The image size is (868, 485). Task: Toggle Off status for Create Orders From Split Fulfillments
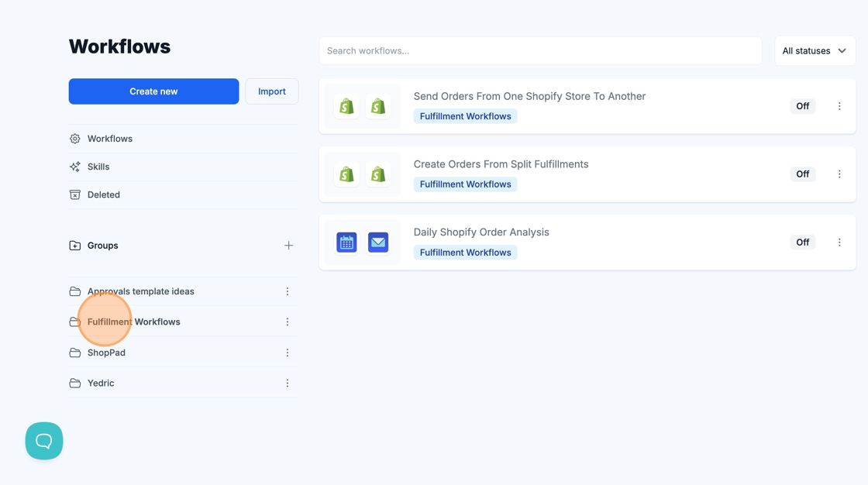(802, 174)
